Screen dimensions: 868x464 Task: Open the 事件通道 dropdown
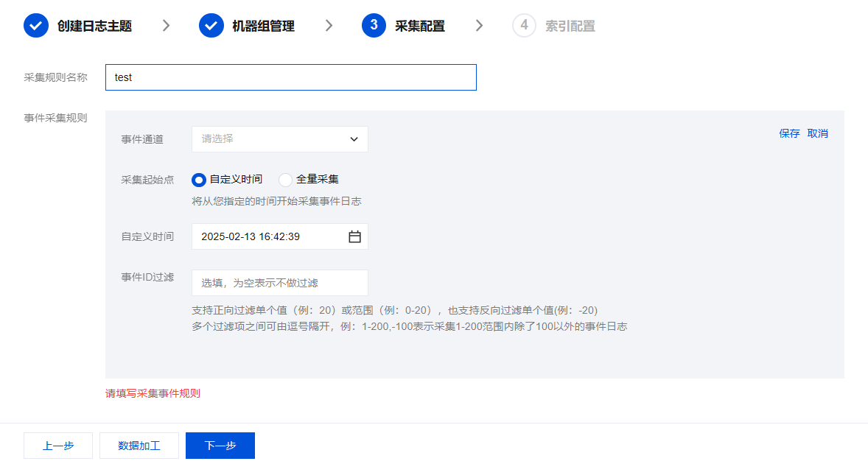click(x=279, y=138)
